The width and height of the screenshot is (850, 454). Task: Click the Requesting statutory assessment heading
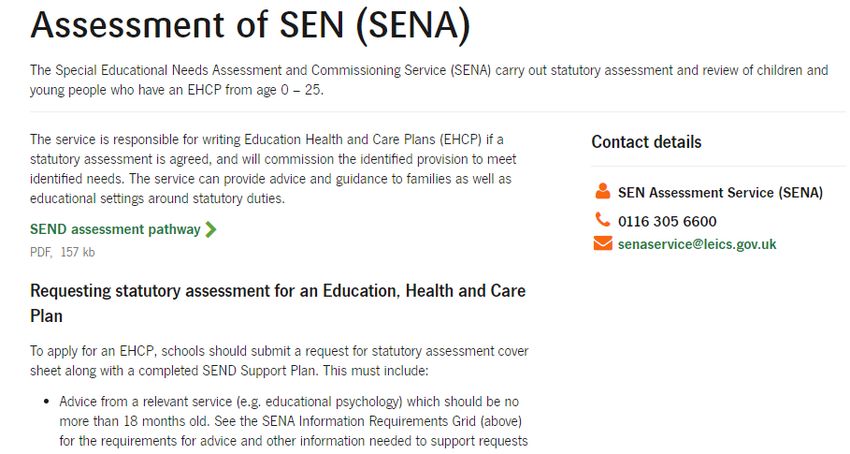tap(278, 303)
